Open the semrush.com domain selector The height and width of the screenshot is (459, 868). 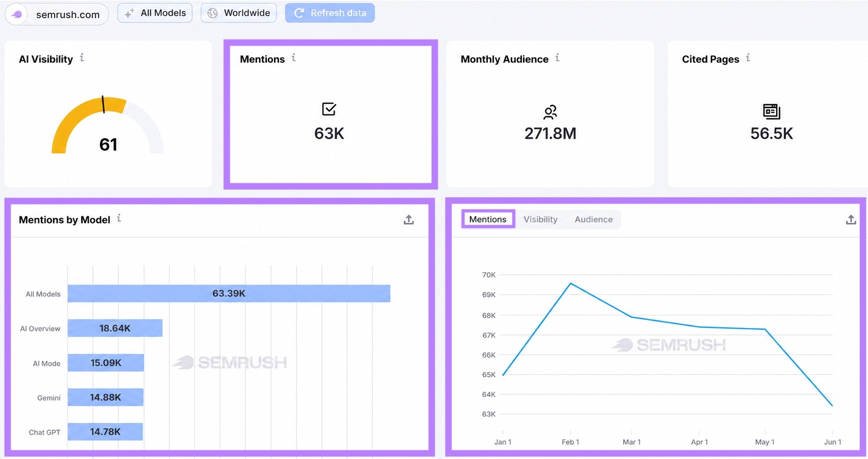click(x=57, y=14)
